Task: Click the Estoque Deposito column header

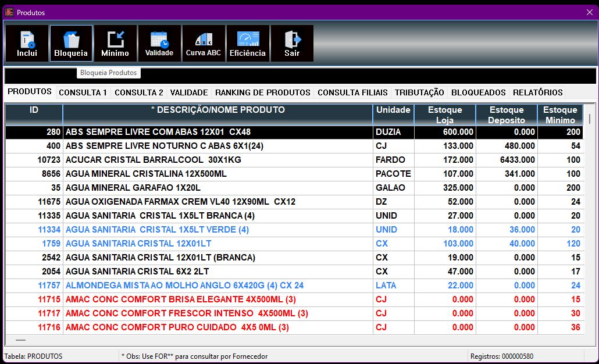Action: [x=507, y=115]
